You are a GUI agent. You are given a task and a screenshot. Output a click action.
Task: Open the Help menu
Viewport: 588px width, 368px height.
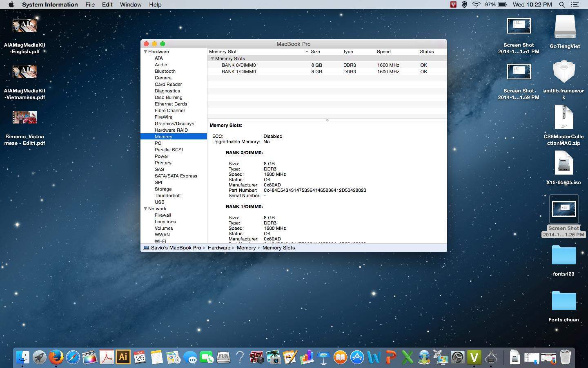[155, 4]
